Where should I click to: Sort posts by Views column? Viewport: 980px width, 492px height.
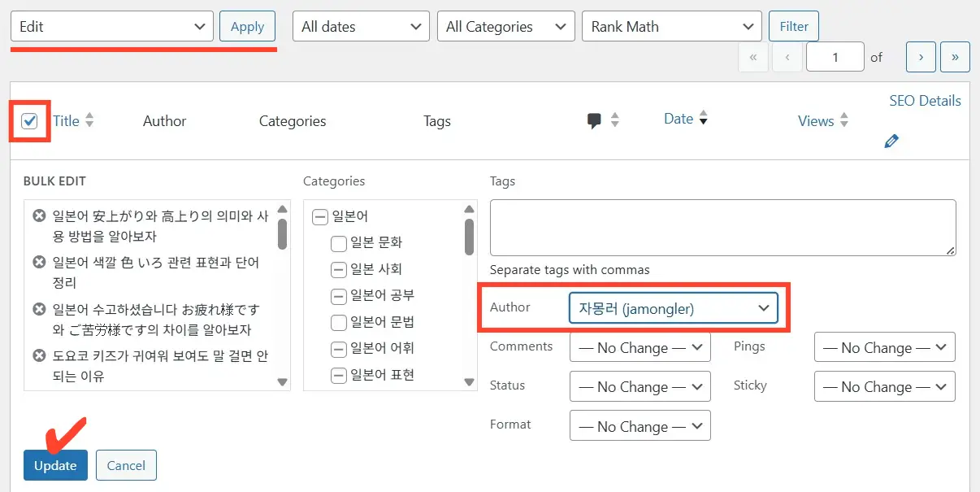coord(816,121)
